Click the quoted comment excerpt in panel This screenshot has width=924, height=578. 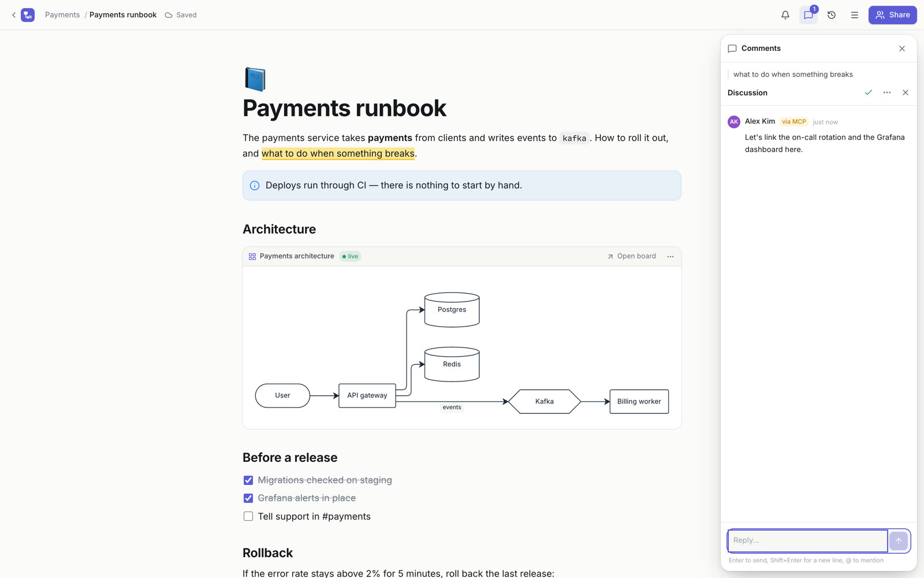tap(793, 75)
